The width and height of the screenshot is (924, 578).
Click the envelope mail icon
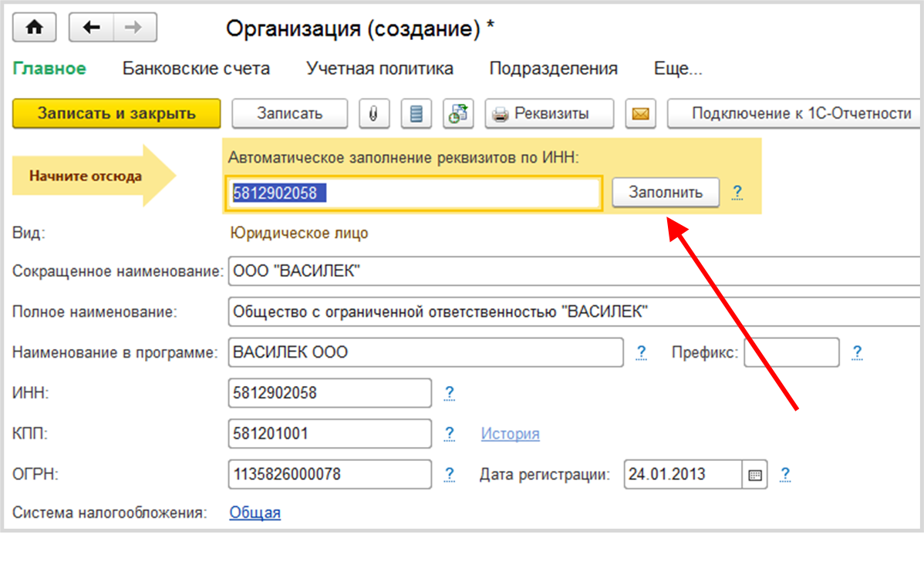640,114
